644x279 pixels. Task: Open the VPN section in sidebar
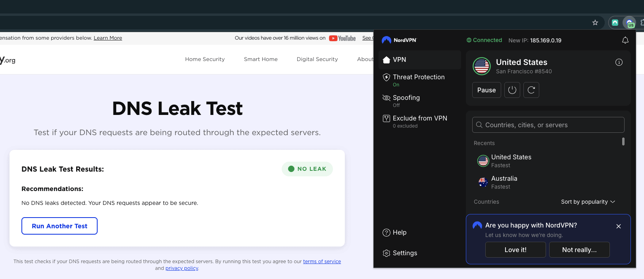420,60
